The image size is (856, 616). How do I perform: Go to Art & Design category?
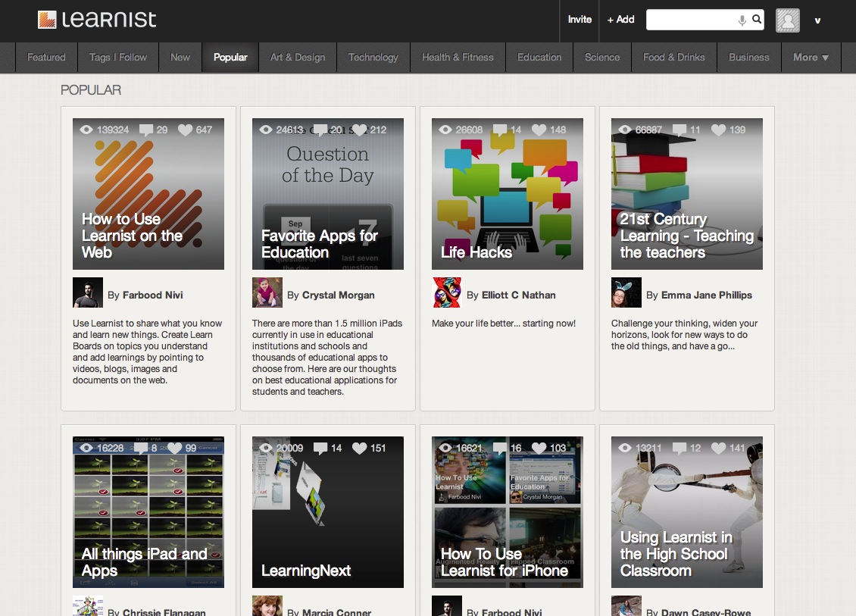coord(298,58)
